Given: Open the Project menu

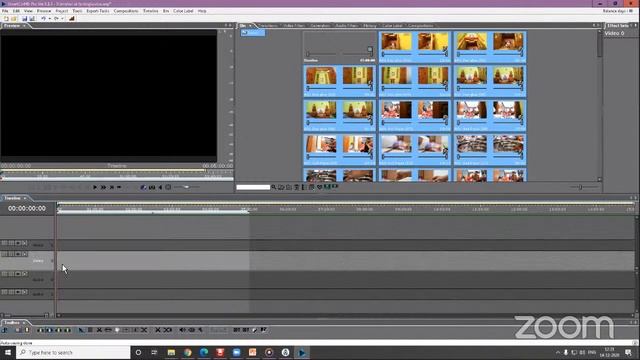Looking at the screenshot, I should click(62, 11).
